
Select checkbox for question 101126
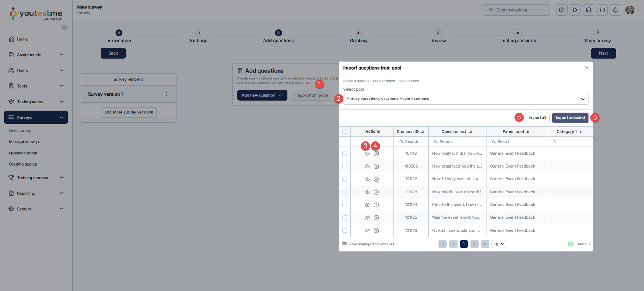coord(345,231)
